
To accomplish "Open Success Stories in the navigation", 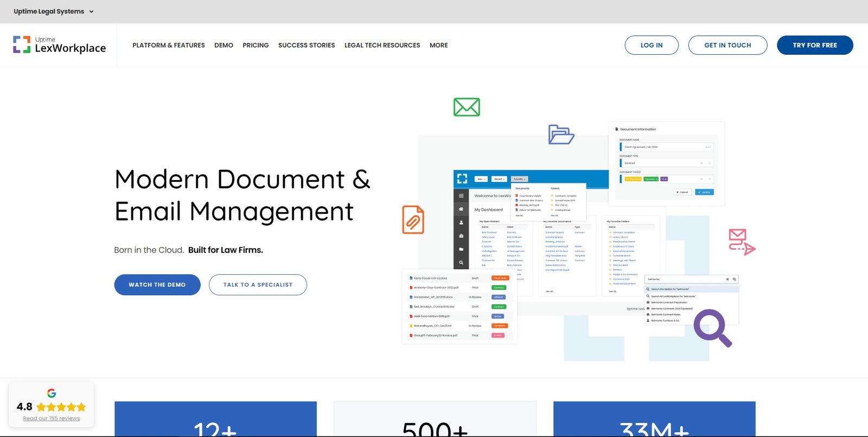I will 307,46.
